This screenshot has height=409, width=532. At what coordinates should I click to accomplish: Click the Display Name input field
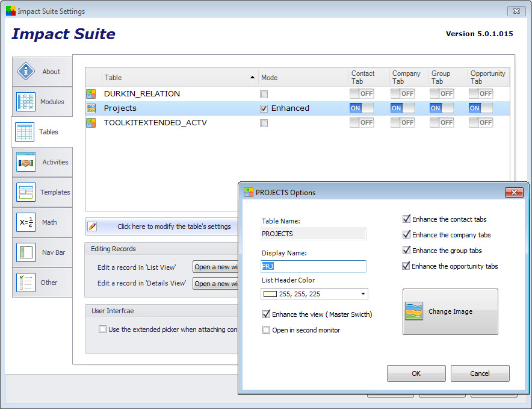314,266
